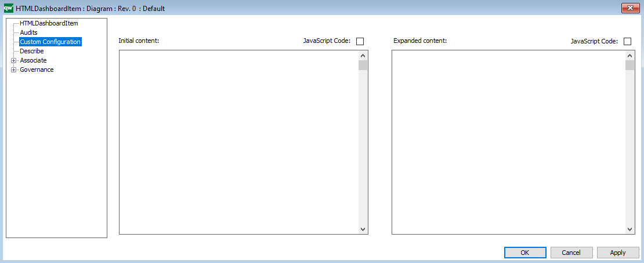
Task: Click inside the Expanded content text area
Action: pos(508,142)
